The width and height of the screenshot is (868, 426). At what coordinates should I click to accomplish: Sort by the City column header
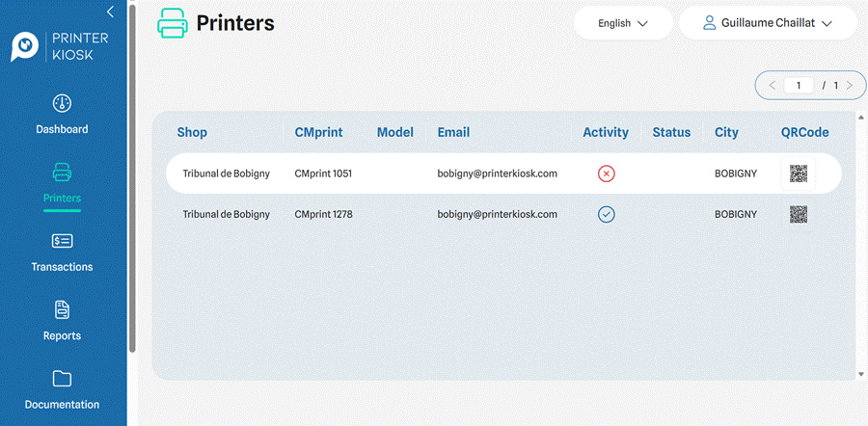(726, 132)
